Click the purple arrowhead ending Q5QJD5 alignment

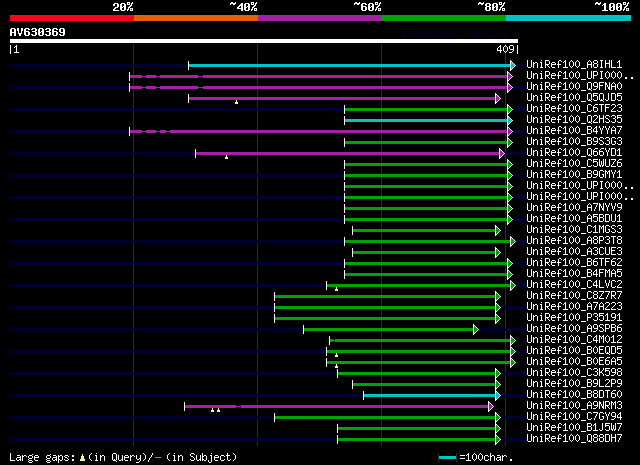pyautogui.click(x=498, y=98)
